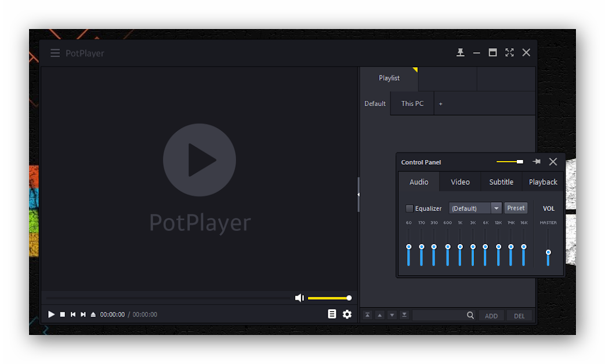Adjust the 6K equalizer slider

click(485, 247)
